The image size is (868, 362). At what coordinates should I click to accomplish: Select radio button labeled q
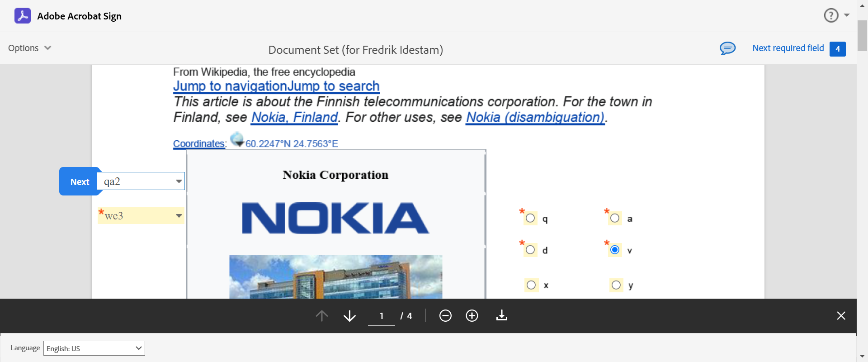coord(530,219)
